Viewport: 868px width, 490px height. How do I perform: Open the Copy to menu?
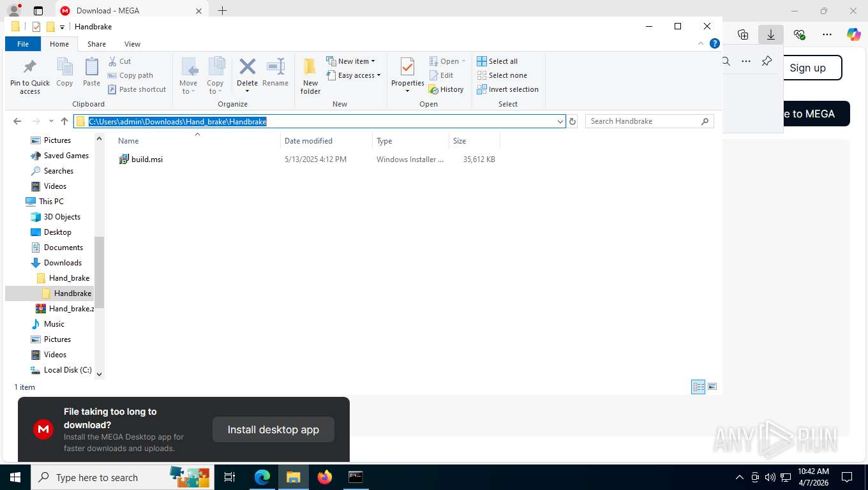click(x=215, y=76)
